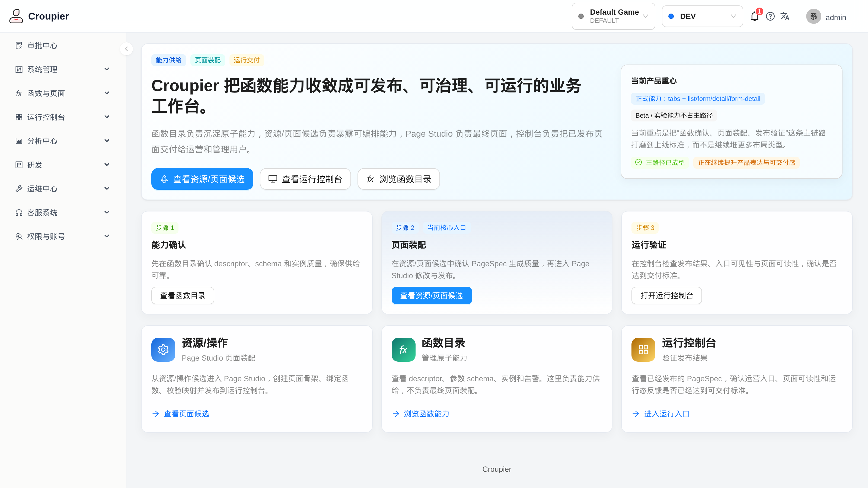Click the orange 运行控制台 card icon
This screenshot has height=488, width=868.
point(643,349)
